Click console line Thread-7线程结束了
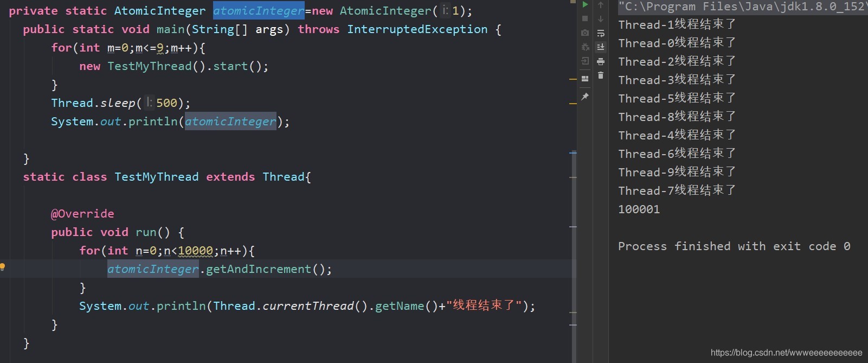Viewport: 868px width, 363px height. (677, 190)
